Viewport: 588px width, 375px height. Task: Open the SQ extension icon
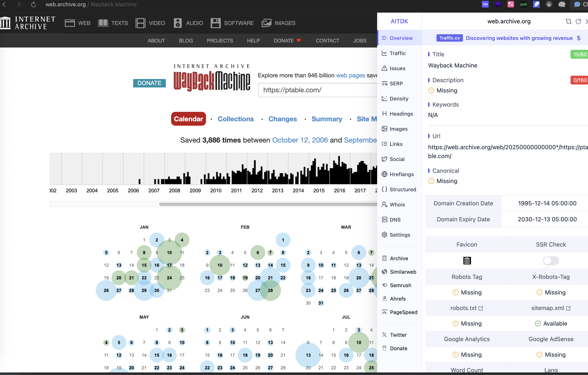coord(562,4)
